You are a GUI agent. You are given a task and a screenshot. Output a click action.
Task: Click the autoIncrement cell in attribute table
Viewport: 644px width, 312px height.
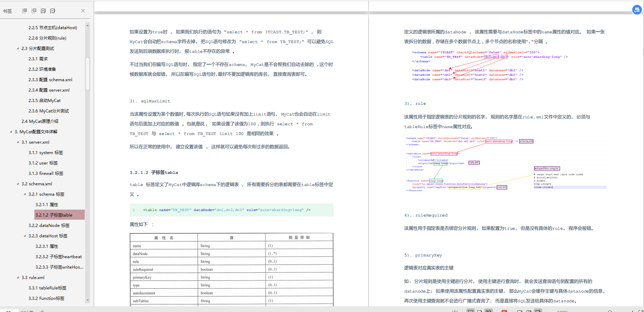(164, 293)
